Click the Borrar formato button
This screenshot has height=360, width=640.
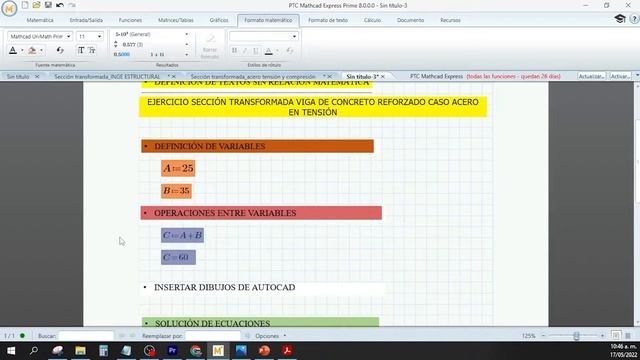tap(210, 46)
